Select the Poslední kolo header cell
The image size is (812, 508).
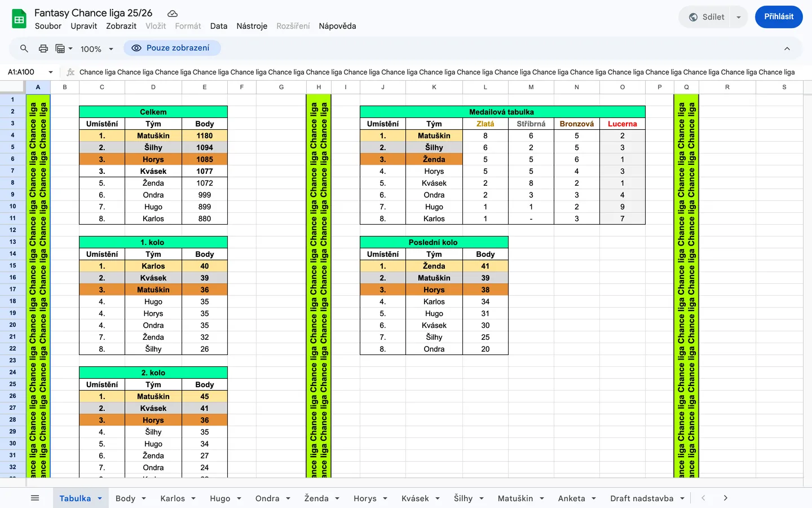point(434,242)
